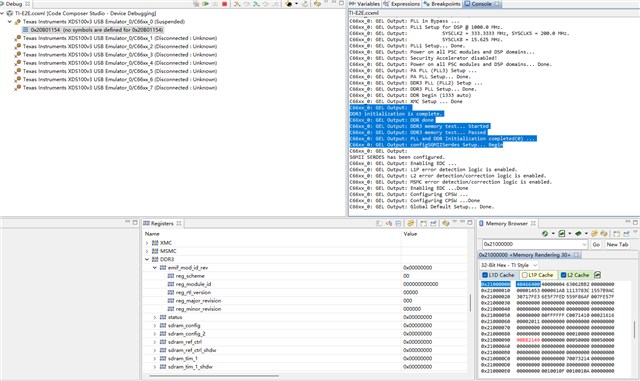Click the Go button
This screenshot has height=381, width=640.
pos(596,245)
